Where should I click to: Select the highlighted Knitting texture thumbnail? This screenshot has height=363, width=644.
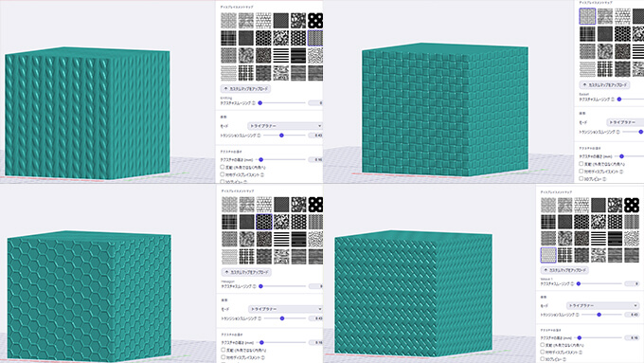pyautogui.click(x=315, y=38)
